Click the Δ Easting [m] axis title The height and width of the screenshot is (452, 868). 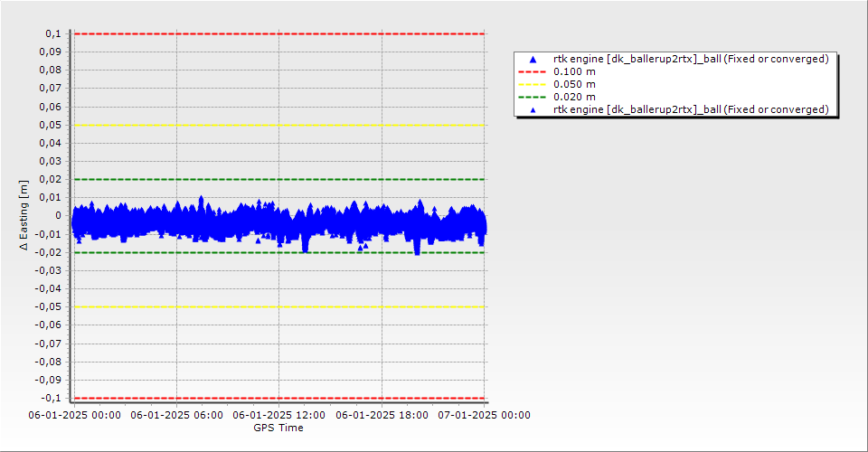(24, 215)
